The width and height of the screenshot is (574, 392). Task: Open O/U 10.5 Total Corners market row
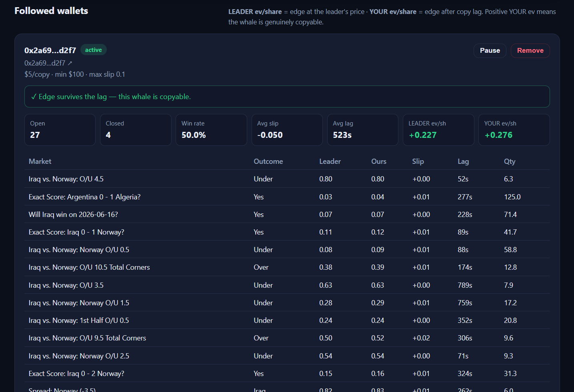pos(287,267)
